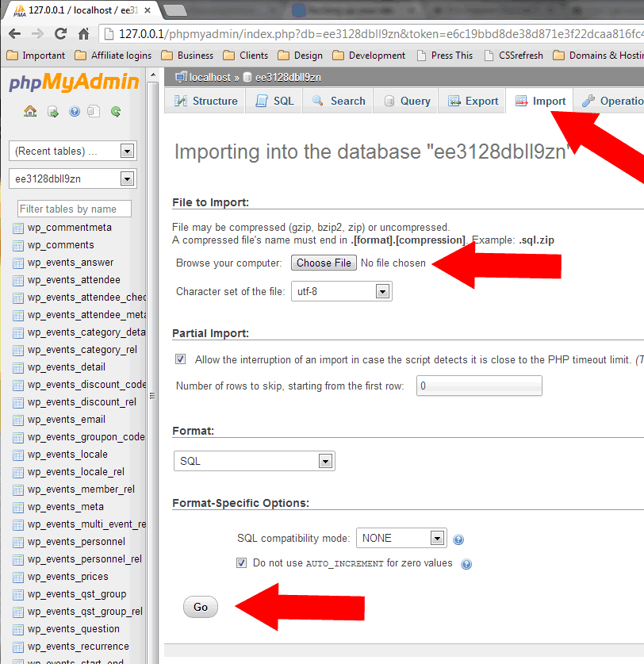
Task: Open the wp_events_locale table
Action: 67,455
